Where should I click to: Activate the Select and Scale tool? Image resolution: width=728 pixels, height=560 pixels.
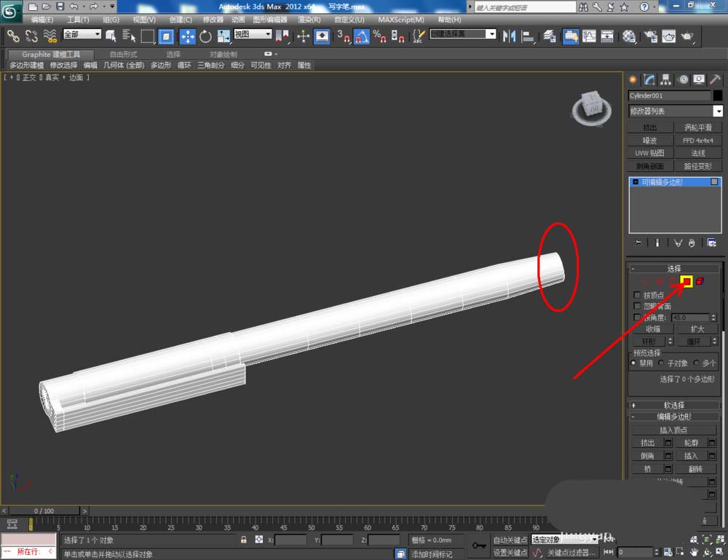coord(223,36)
